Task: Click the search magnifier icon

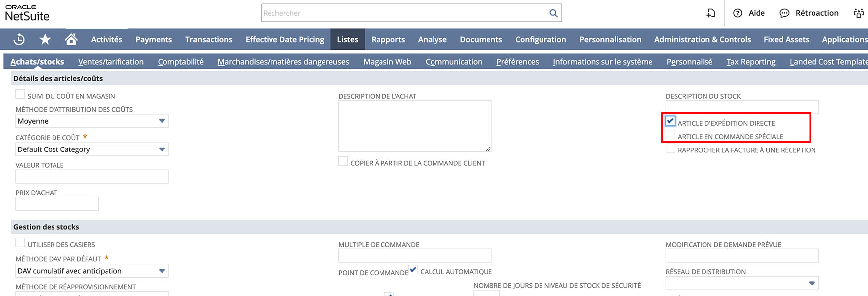Action: point(553,13)
